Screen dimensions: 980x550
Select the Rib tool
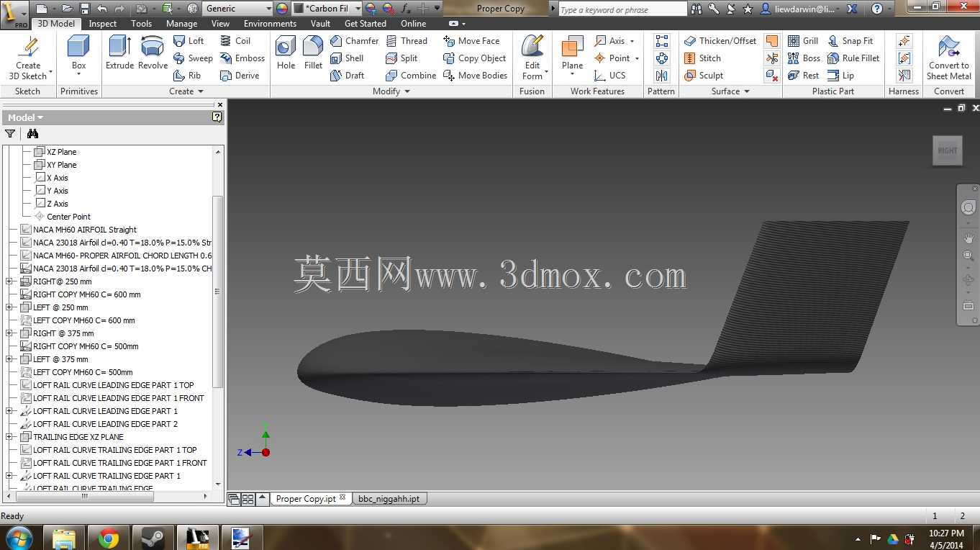[x=187, y=76]
